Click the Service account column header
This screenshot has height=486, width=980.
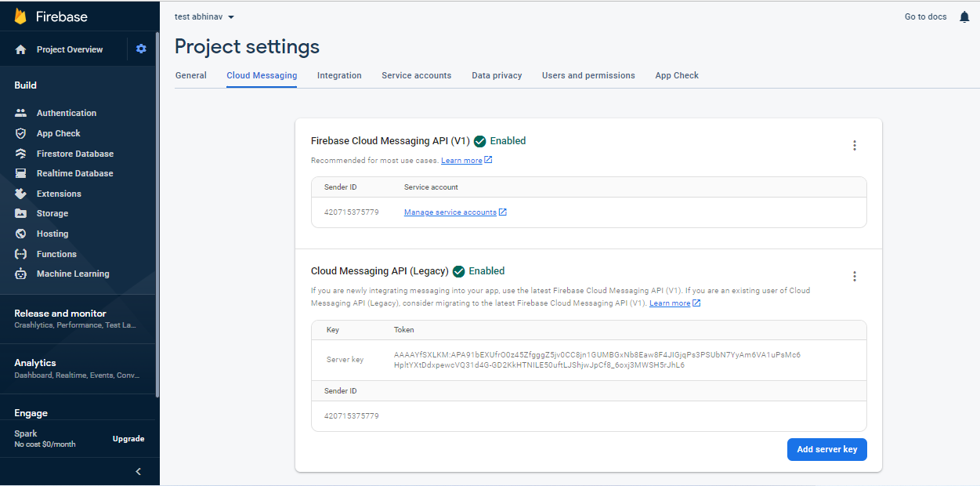pos(431,187)
